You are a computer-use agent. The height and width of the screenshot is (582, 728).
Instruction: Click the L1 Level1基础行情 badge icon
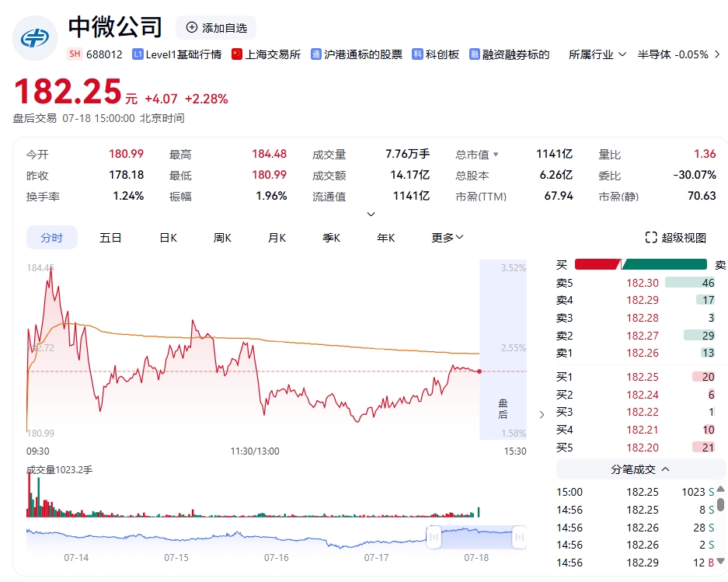pos(138,54)
